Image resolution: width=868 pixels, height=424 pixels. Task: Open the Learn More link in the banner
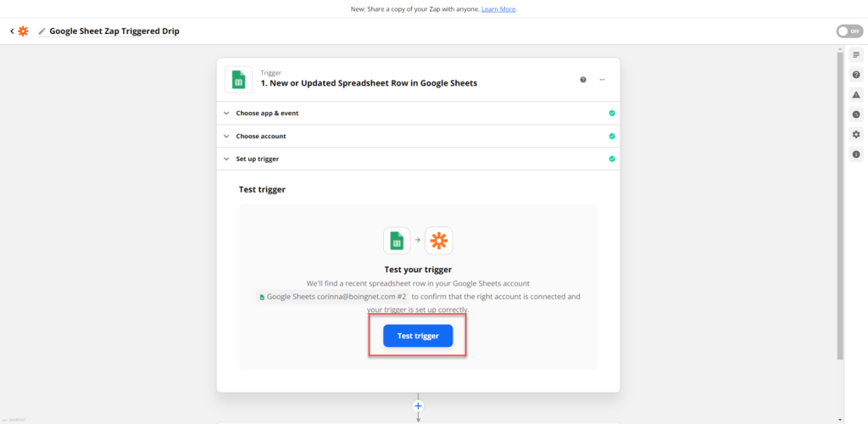pyautogui.click(x=498, y=9)
